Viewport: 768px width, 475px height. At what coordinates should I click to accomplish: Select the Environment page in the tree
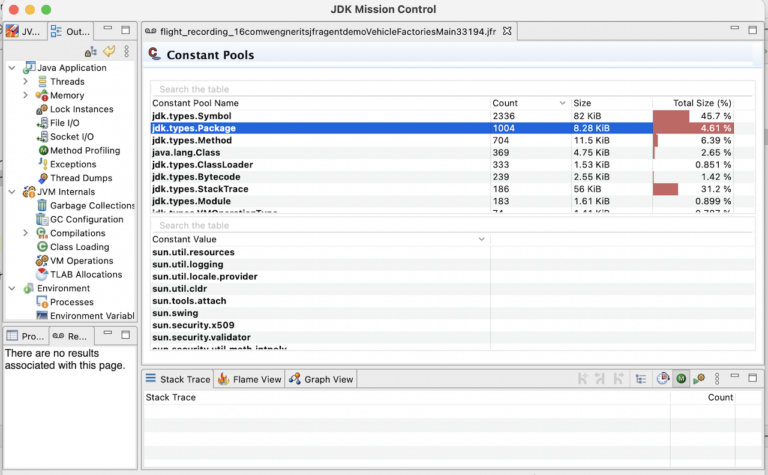pyautogui.click(x=63, y=288)
